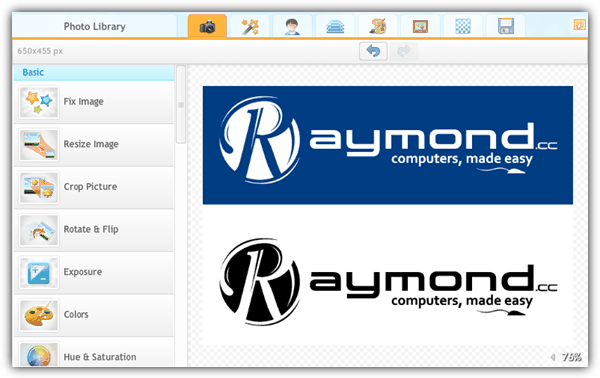
Task: Click the floppy disk save icon
Action: (x=505, y=26)
